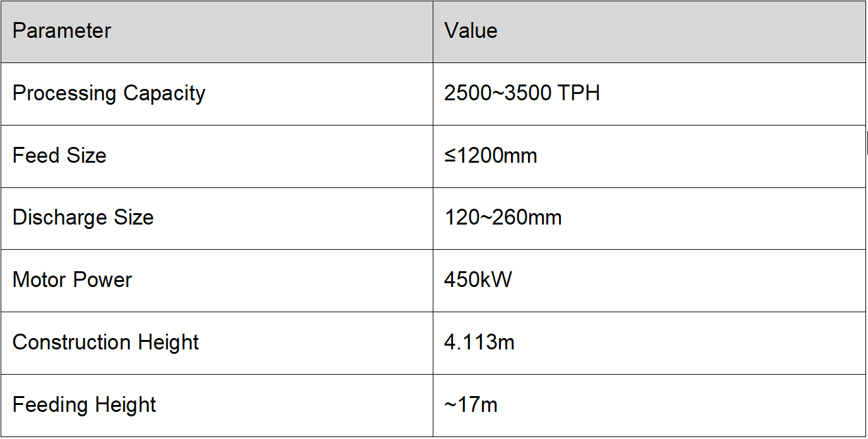Click the TPH unit text
Viewport: 868px width, 439px height.
tap(578, 93)
